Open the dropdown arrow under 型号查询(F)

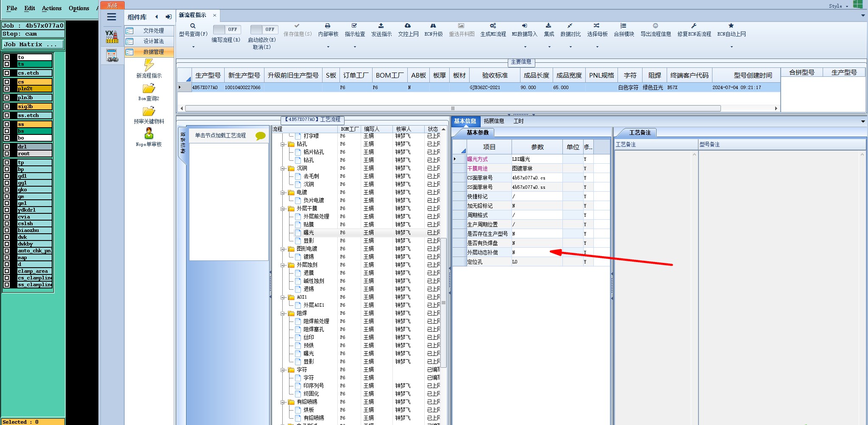click(x=193, y=47)
